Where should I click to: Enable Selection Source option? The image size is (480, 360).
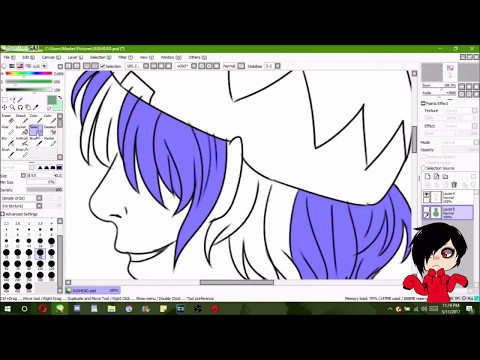coord(424,168)
